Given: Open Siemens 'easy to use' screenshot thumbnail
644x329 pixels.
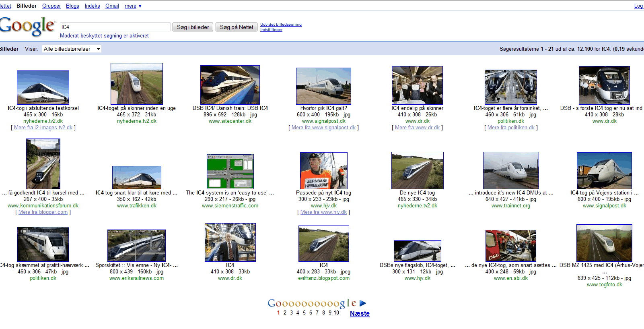Looking at the screenshot, I should point(230,172).
